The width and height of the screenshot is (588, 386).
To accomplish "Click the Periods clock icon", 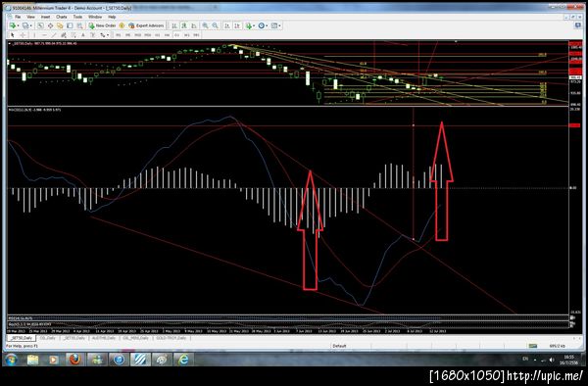I will (x=262, y=25).
